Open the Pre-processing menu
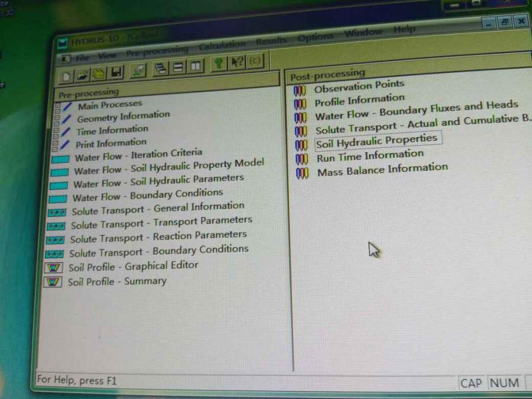The height and width of the screenshot is (399, 532). pos(157,51)
